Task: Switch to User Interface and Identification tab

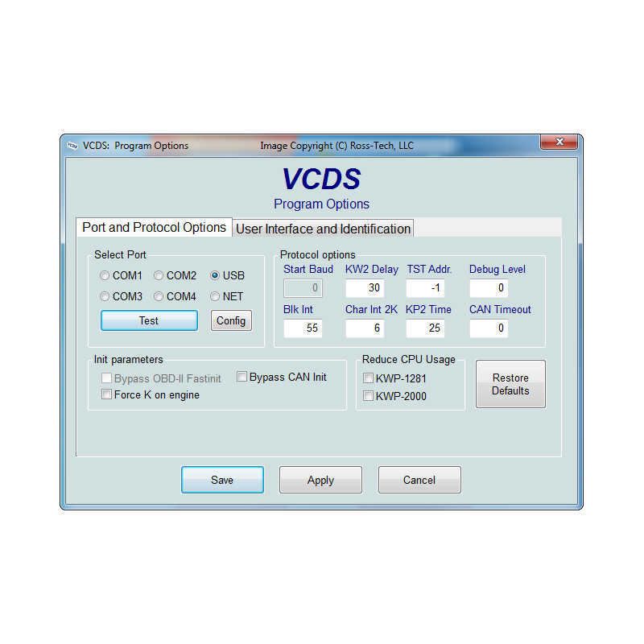Action: point(323,229)
